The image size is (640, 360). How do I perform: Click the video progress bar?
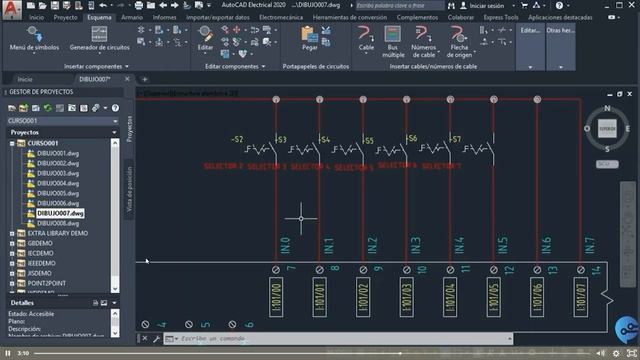point(312,353)
